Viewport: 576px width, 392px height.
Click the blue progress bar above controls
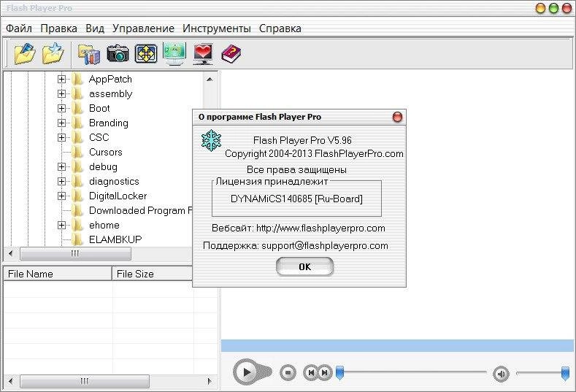pos(397,346)
